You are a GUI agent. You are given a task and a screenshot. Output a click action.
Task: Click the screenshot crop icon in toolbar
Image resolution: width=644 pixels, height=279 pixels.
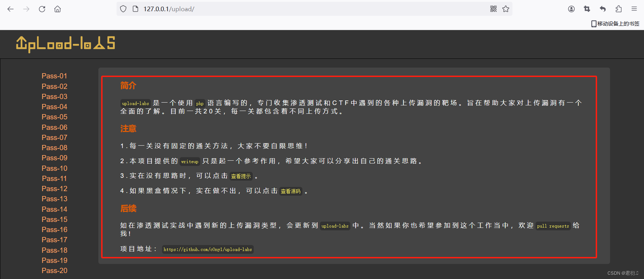587,9
